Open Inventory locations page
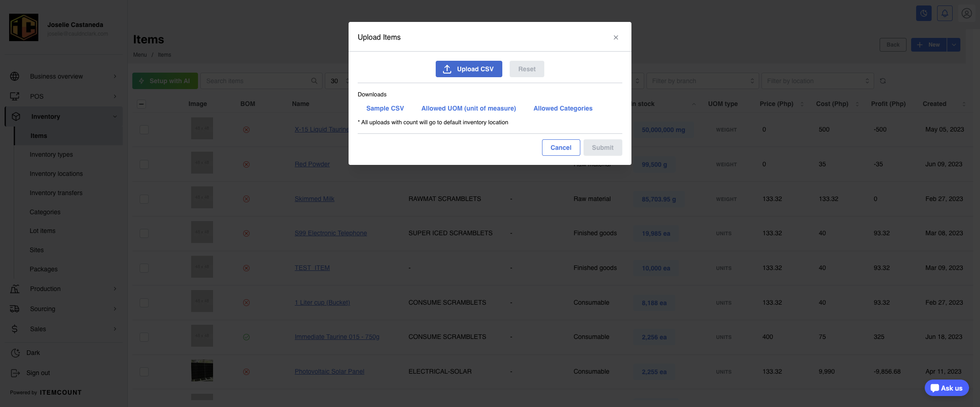 click(56, 174)
